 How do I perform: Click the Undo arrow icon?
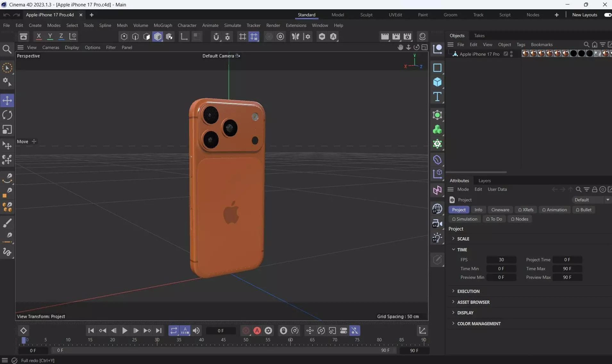pos(6,15)
